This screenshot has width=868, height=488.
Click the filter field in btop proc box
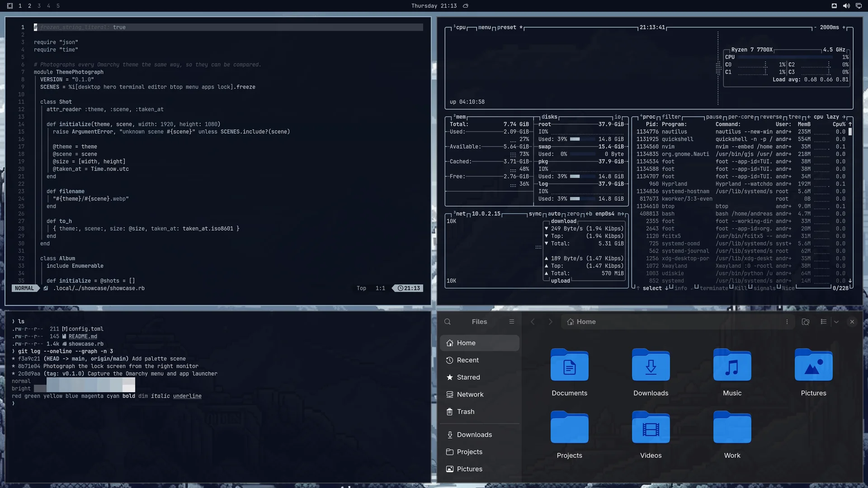[x=671, y=117]
